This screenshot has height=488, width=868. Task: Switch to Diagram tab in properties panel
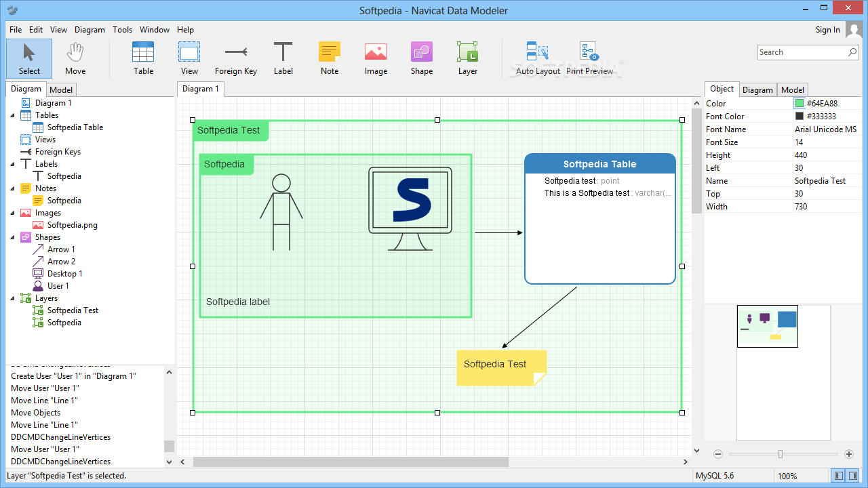tap(757, 89)
